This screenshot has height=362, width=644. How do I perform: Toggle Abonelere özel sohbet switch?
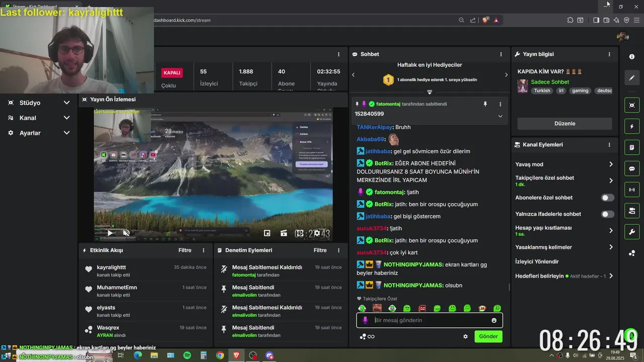click(608, 198)
